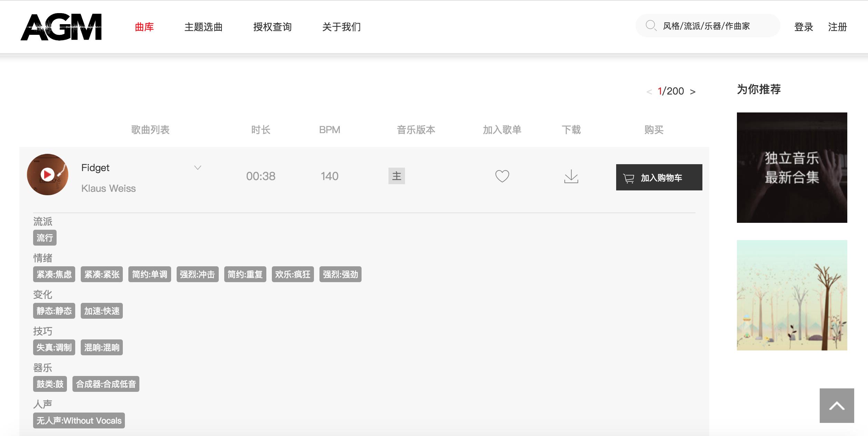Play the Fidget track
This screenshot has height=436, width=868.
click(x=47, y=175)
